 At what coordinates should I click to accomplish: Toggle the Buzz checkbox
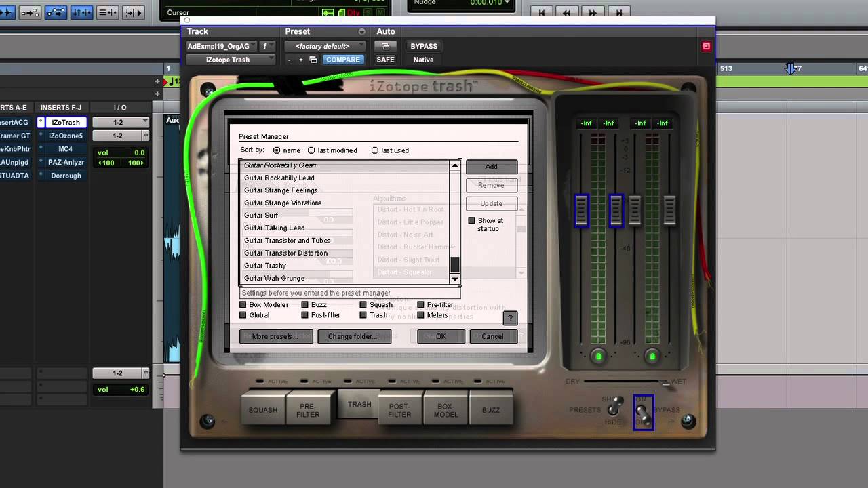coord(304,305)
